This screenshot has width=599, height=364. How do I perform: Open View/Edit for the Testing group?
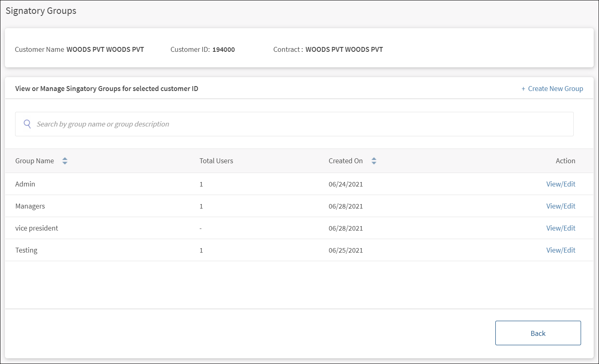click(x=561, y=250)
